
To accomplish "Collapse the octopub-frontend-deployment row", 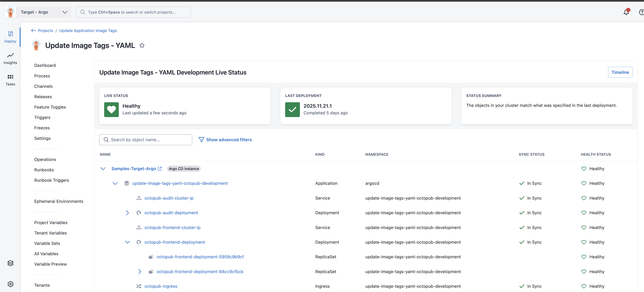I will pyautogui.click(x=127, y=242).
